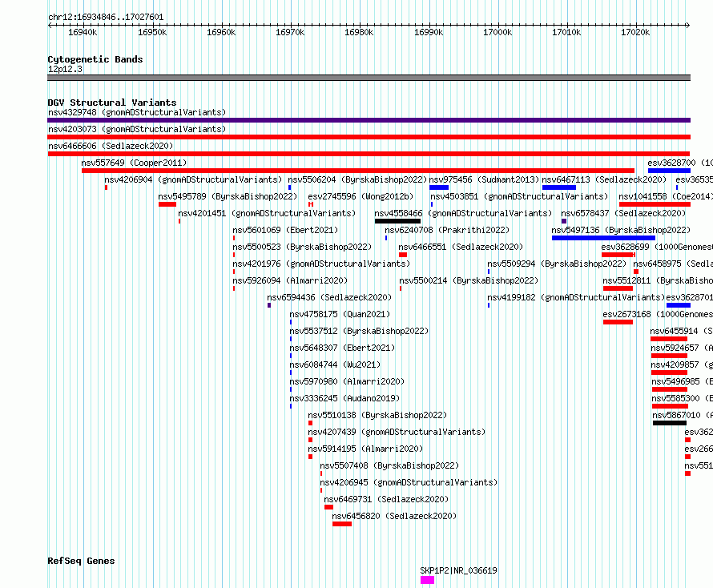Select the red bar under nsv6456820
The image size is (713, 588).
tap(342, 524)
